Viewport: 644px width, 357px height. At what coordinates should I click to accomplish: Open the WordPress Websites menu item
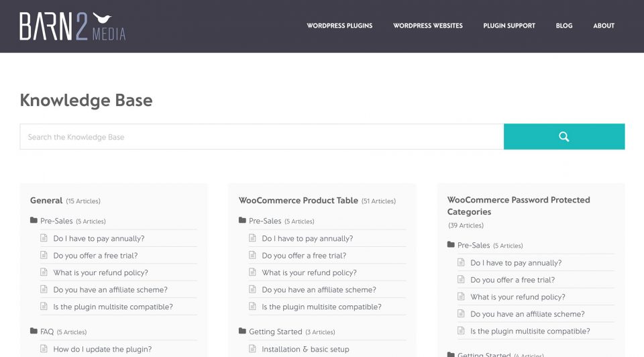tap(428, 25)
